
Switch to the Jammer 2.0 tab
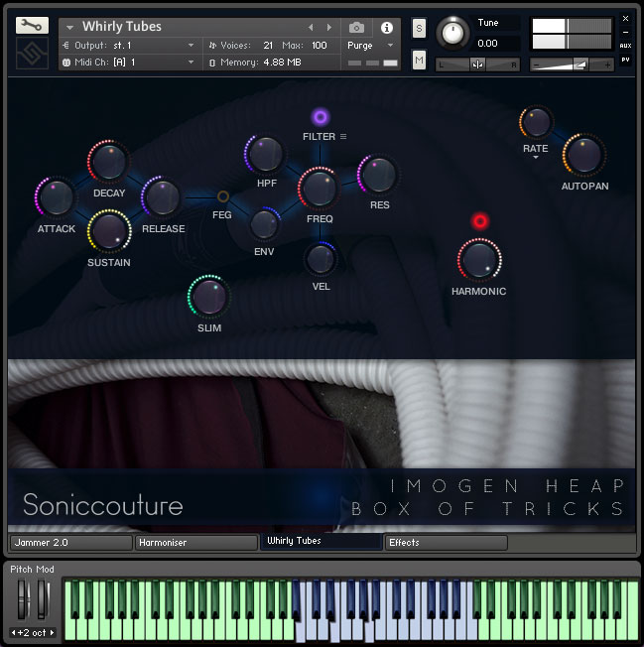point(71,543)
